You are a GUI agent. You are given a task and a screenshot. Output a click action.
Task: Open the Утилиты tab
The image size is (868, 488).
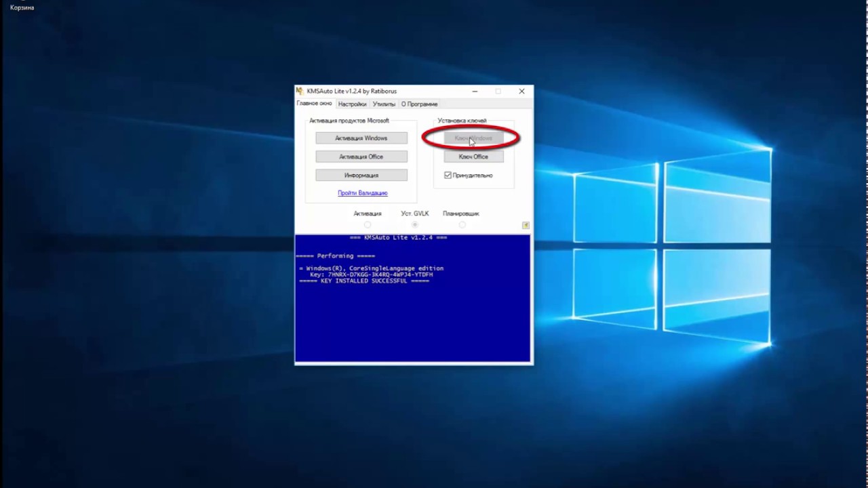click(x=384, y=104)
